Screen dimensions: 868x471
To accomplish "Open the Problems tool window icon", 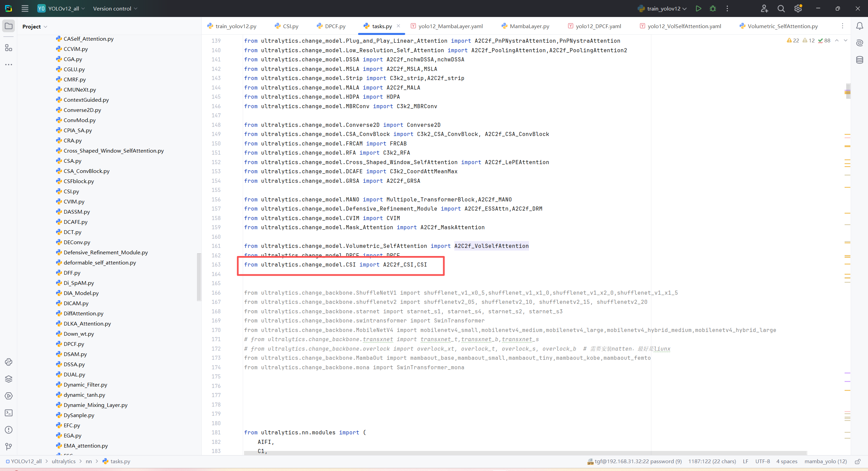I will (8, 430).
